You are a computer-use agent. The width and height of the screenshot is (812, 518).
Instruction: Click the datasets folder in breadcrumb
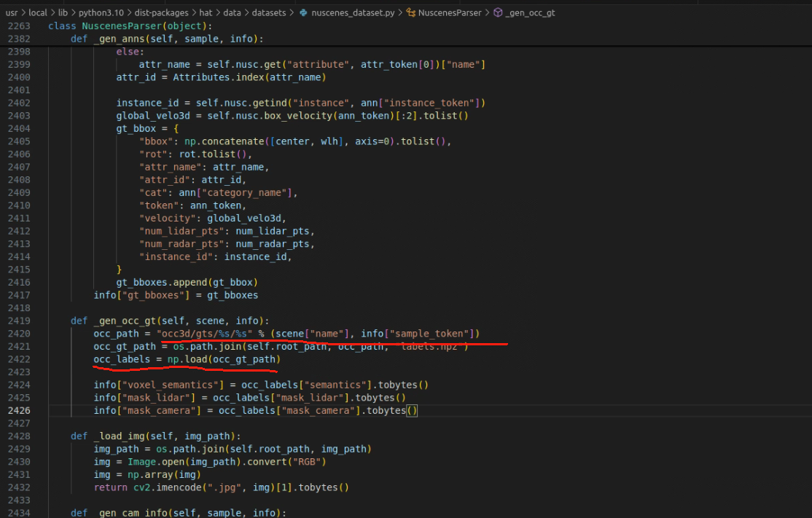click(265, 12)
